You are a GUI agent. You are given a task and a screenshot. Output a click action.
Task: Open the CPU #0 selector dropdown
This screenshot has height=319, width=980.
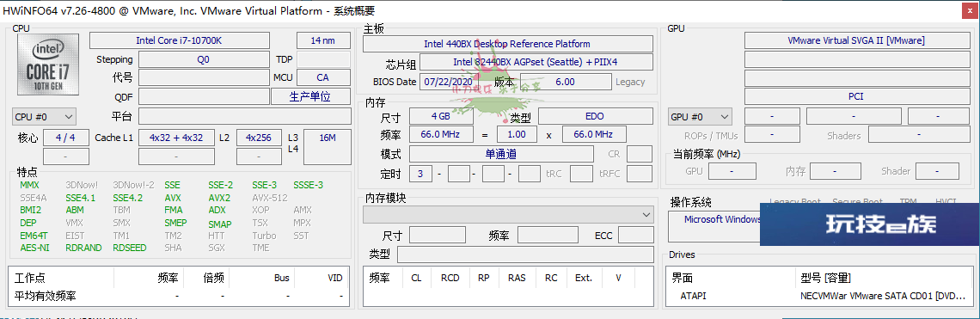point(44,117)
